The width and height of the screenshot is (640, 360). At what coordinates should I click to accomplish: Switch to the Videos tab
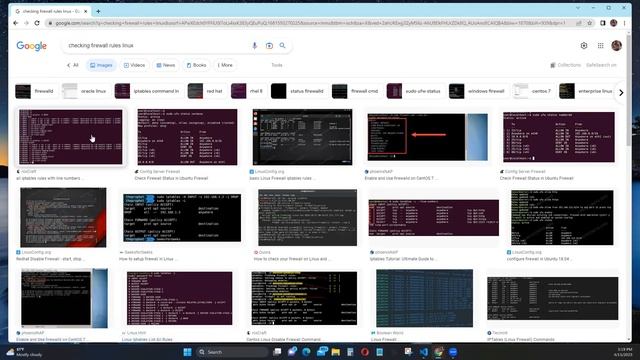(x=134, y=65)
